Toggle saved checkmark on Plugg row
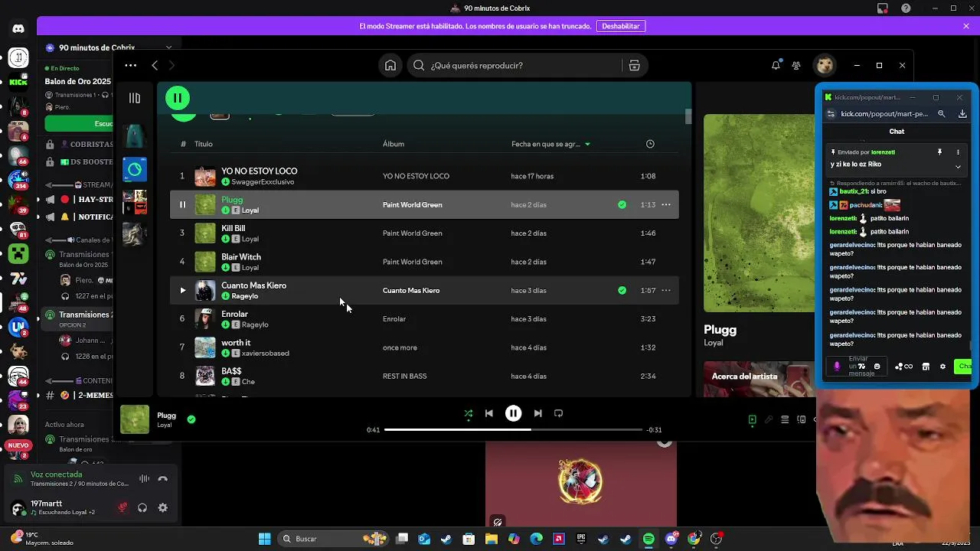The image size is (980, 551). click(622, 204)
